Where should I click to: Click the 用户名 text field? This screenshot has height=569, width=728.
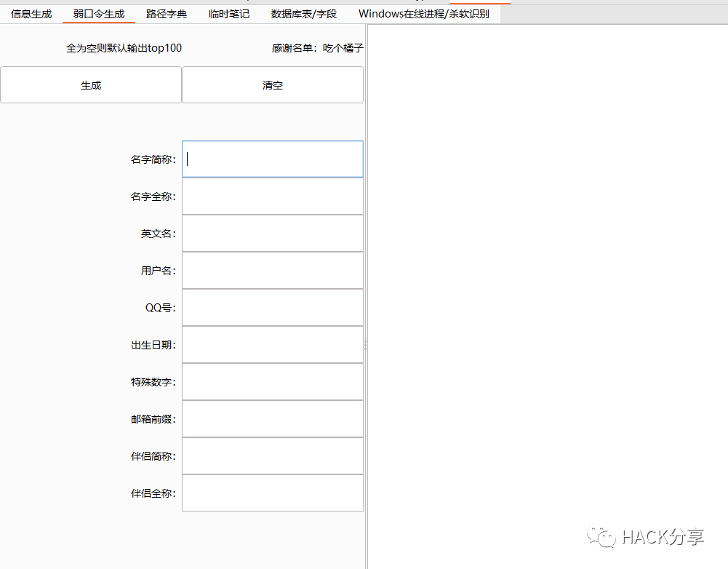[273, 271]
